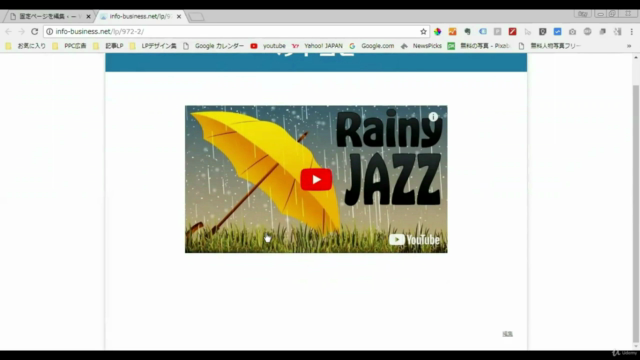Click the Evernote elephant extension icon

click(x=468, y=31)
